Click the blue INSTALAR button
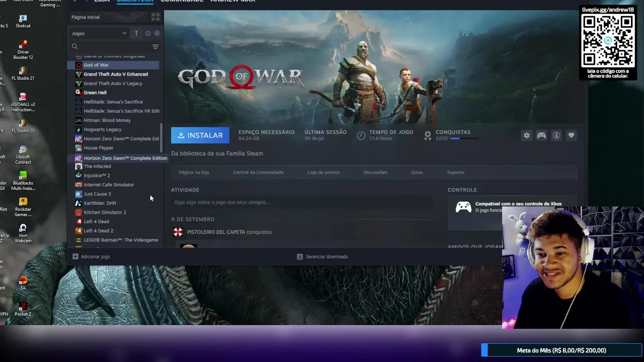Viewport: 644px width, 362px height. (x=200, y=135)
